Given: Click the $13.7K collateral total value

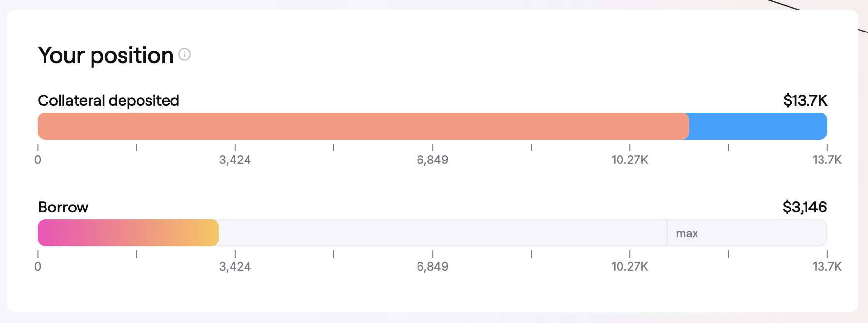Looking at the screenshot, I should click(x=805, y=100).
